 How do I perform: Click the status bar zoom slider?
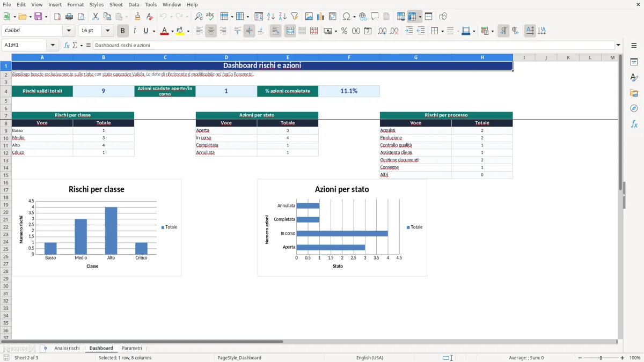601,358
